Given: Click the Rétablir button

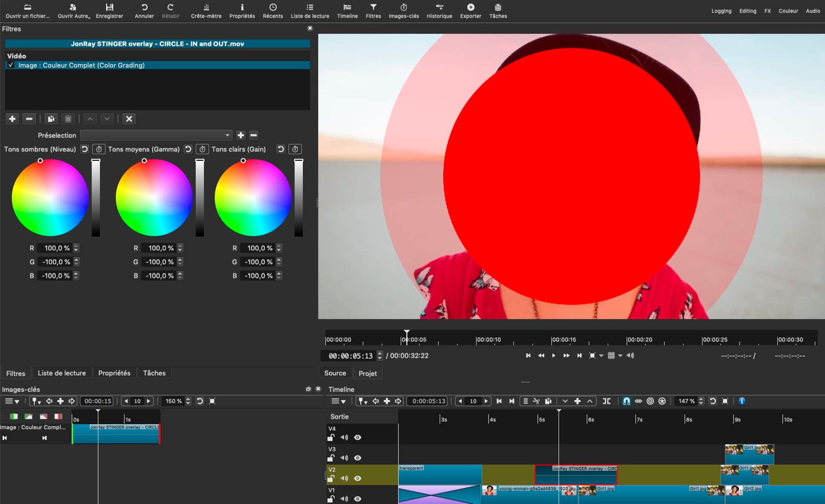Looking at the screenshot, I should pyautogui.click(x=170, y=11).
